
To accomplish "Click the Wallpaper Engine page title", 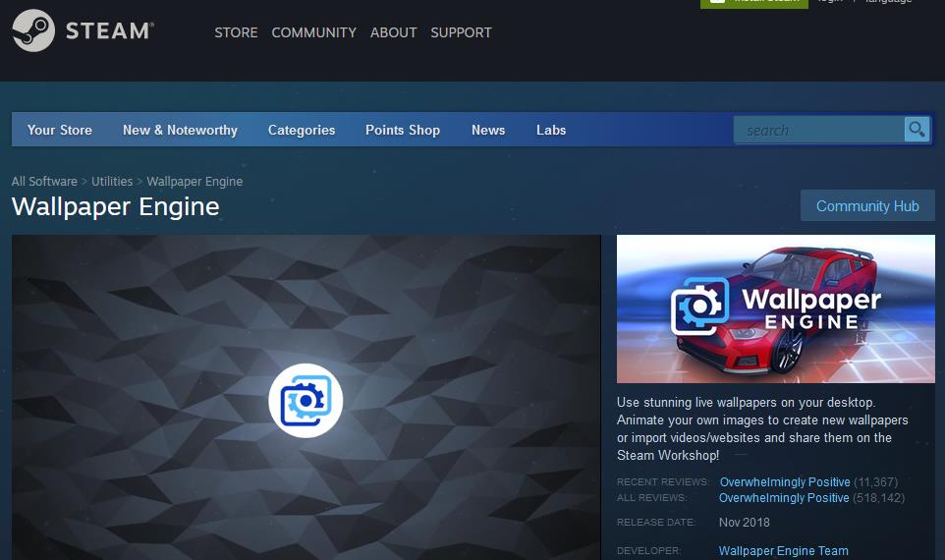I will (115, 206).
